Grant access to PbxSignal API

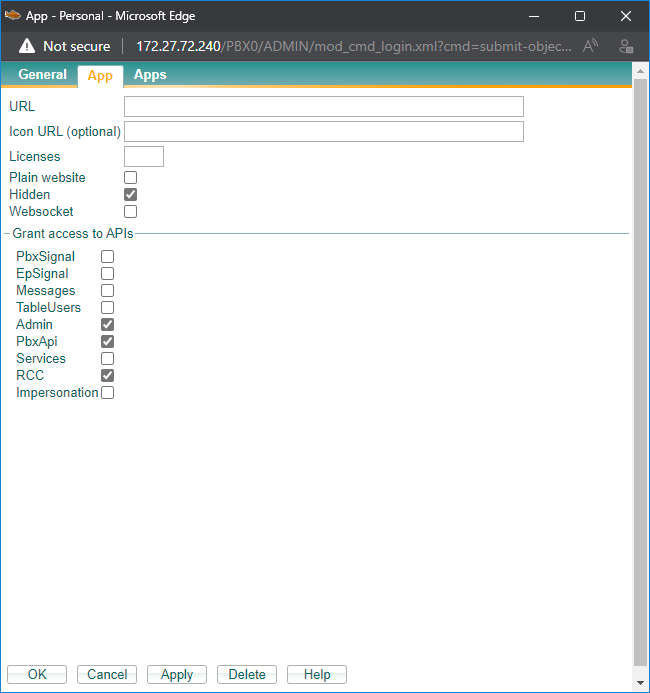(107, 257)
